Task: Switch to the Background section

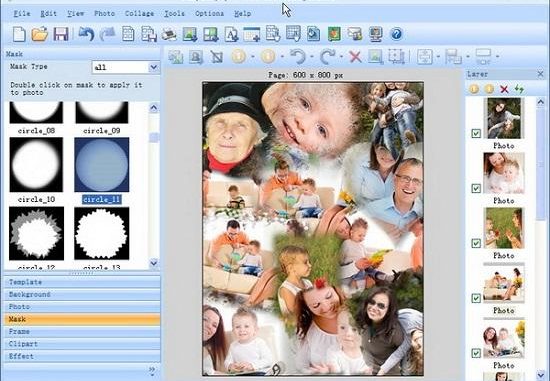Action: [x=82, y=294]
